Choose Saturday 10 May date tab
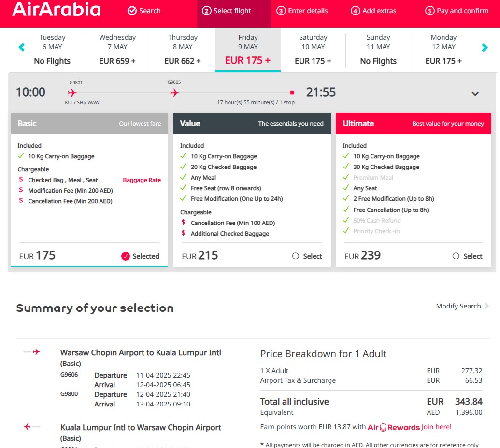Image resolution: width=500 pixels, height=448 pixels. [313, 50]
